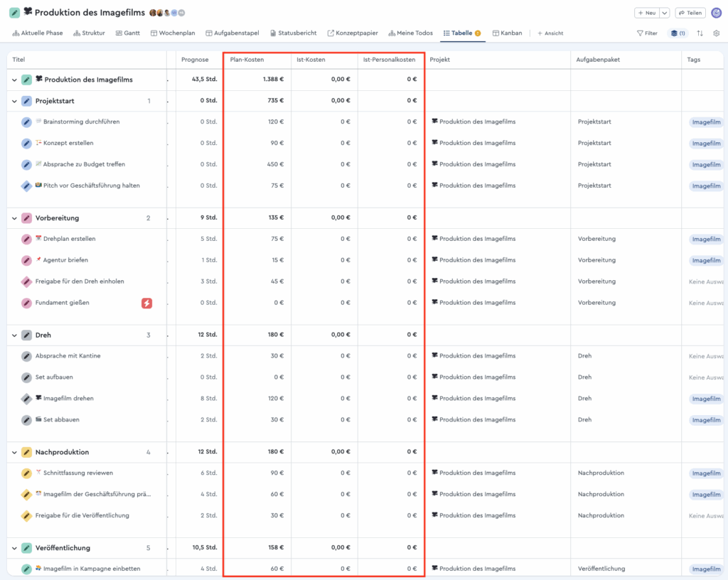Click the + Neu button
The image size is (728, 580).
click(647, 13)
